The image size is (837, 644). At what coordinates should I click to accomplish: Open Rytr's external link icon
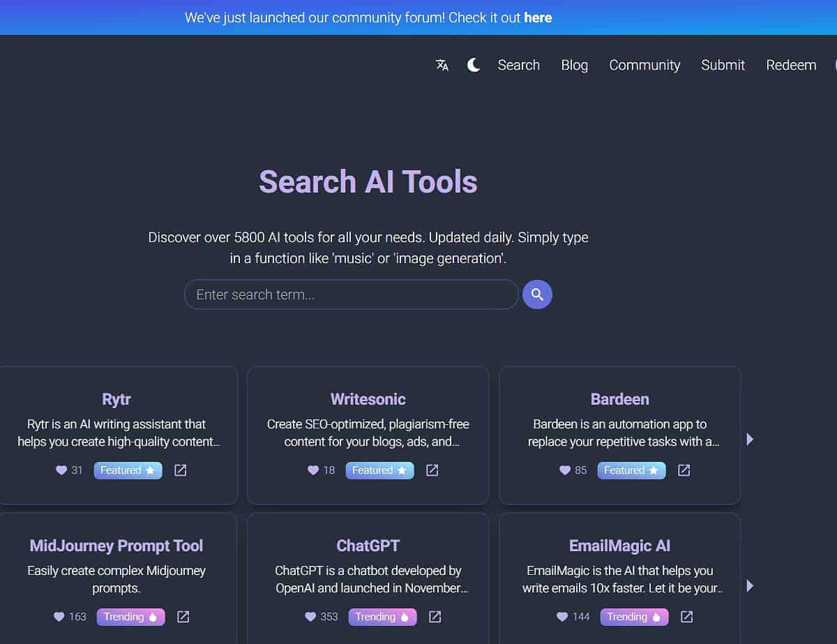click(x=180, y=470)
